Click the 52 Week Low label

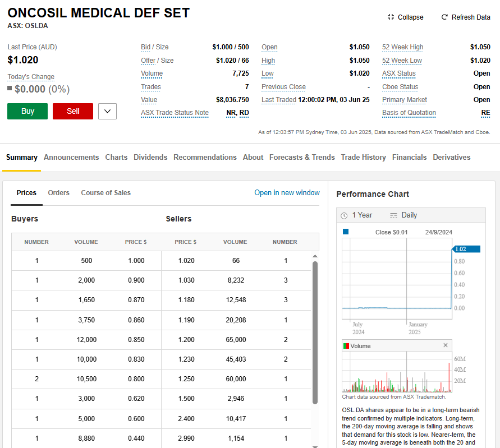coord(402,61)
